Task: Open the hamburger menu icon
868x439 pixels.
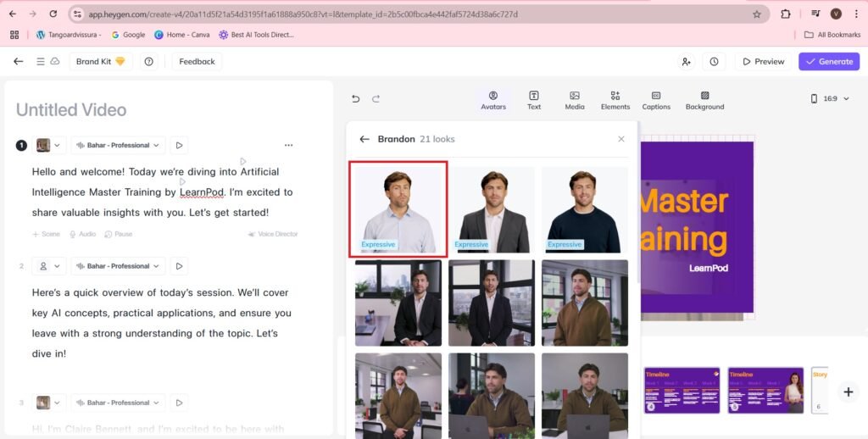Action: click(x=41, y=62)
